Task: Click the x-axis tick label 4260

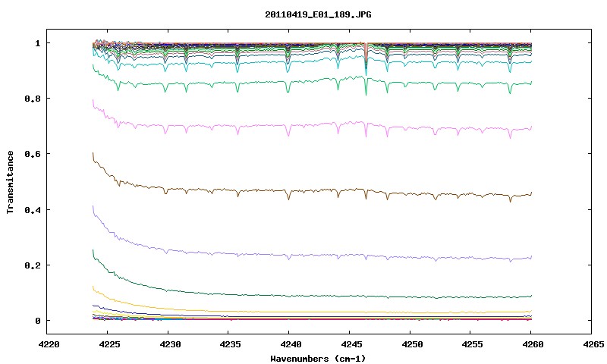Action: click(533, 344)
